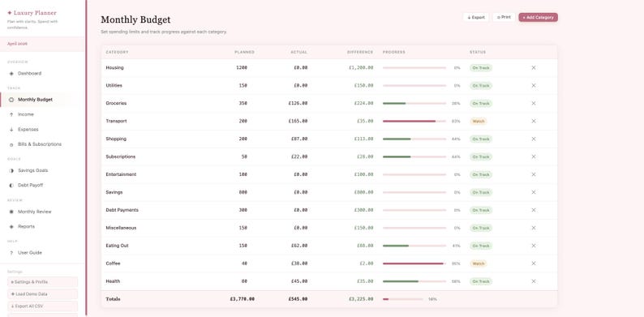Image resolution: width=644 pixels, height=317 pixels.
Task: Export All CSV from sidebar
Action: 42,306
